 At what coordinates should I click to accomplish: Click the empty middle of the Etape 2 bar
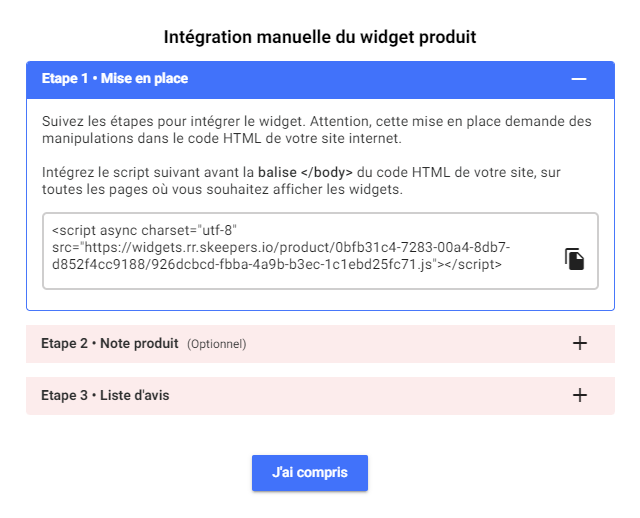(x=400, y=343)
